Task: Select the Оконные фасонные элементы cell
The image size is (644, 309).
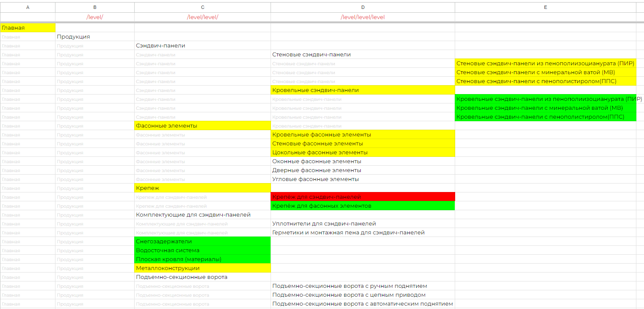Action: coord(363,161)
